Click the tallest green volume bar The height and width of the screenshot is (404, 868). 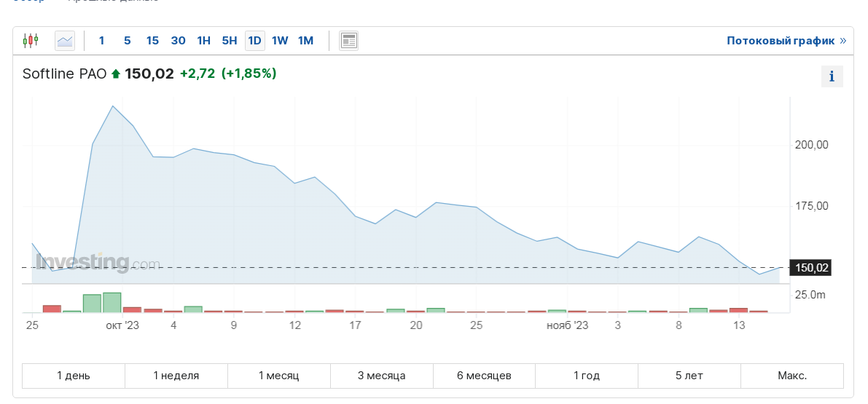pos(112,303)
